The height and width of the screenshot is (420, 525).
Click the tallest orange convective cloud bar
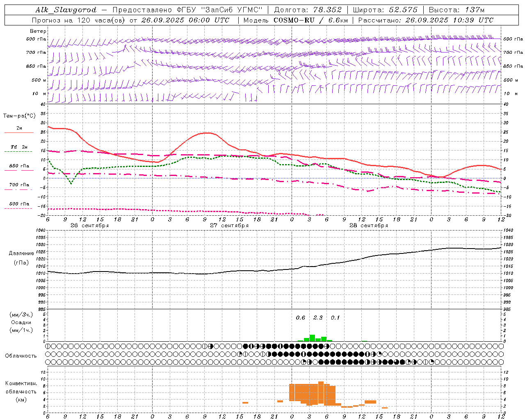click(x=321, y=393)
